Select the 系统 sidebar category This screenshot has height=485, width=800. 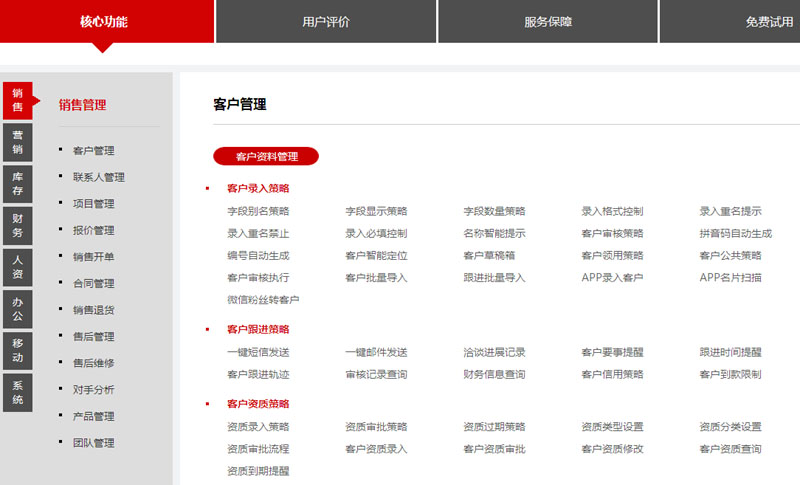pos(18,392)
